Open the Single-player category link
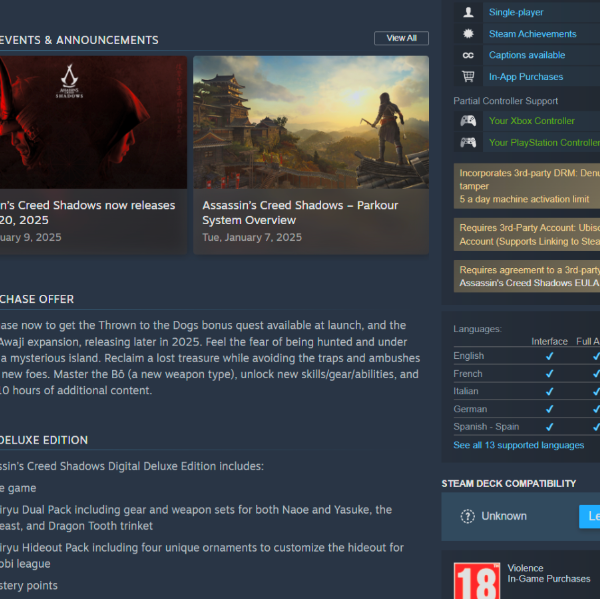Screen dimensions: 600x599 tap(516, 12)
